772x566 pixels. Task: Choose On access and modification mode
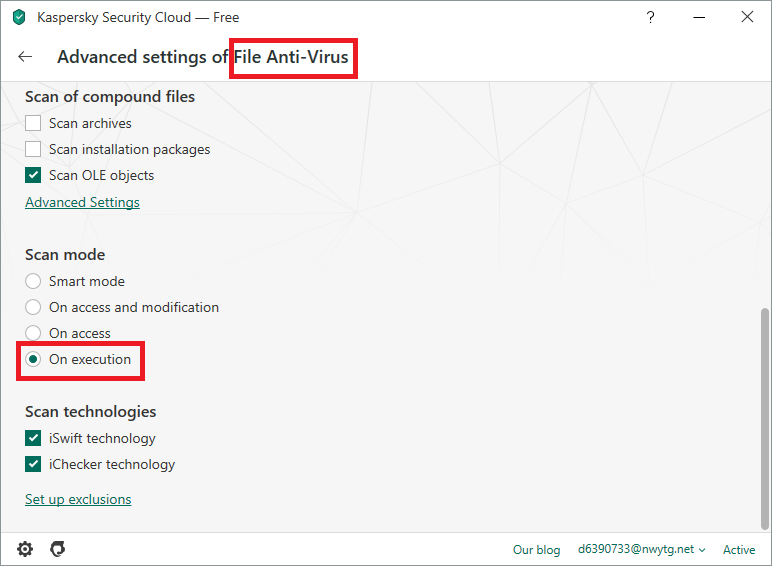(34, 307)
